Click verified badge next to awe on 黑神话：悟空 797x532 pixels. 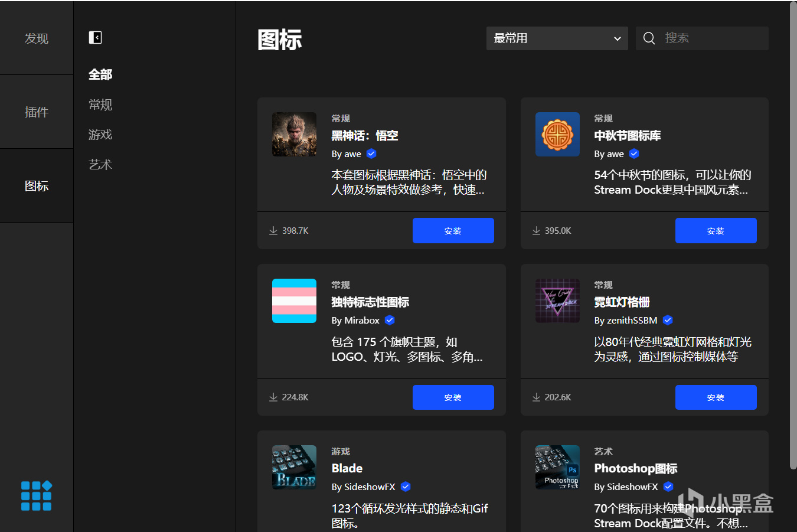[x=371, y=154]
